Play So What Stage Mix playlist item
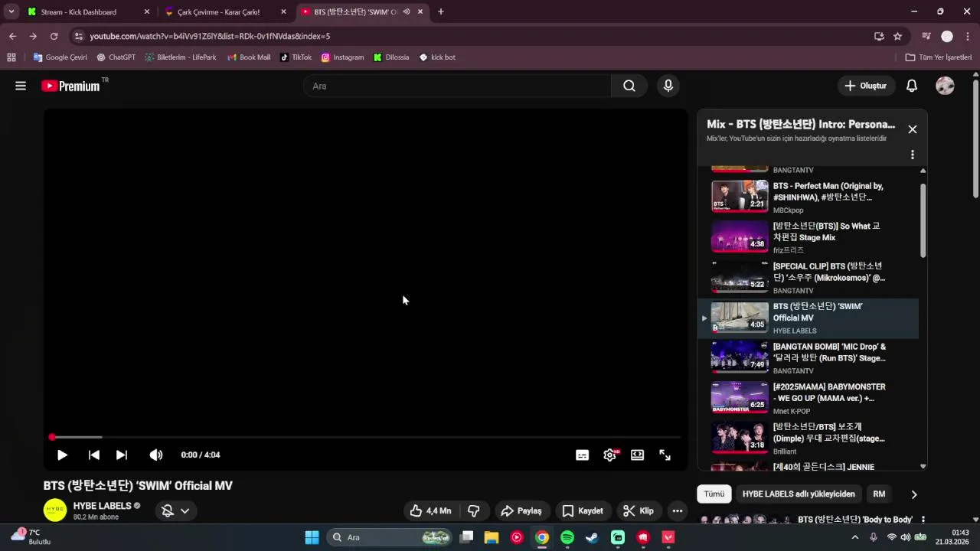This screenshot has height=551, width=980. [x=808, y=237]
